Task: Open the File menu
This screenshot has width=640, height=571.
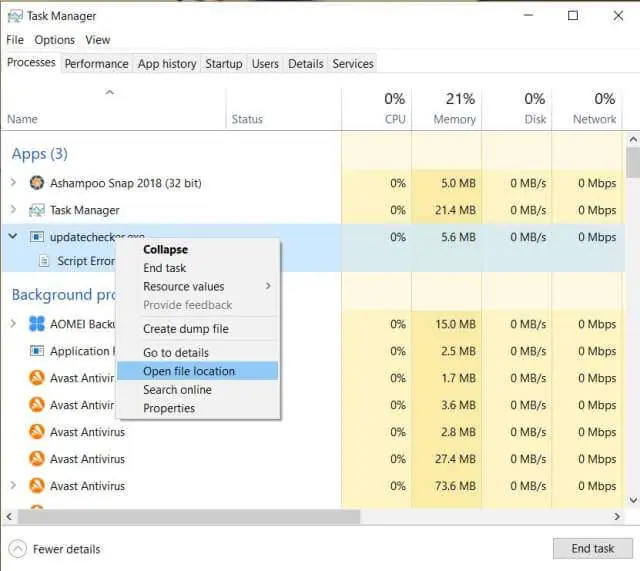Action: click(15, 40)
